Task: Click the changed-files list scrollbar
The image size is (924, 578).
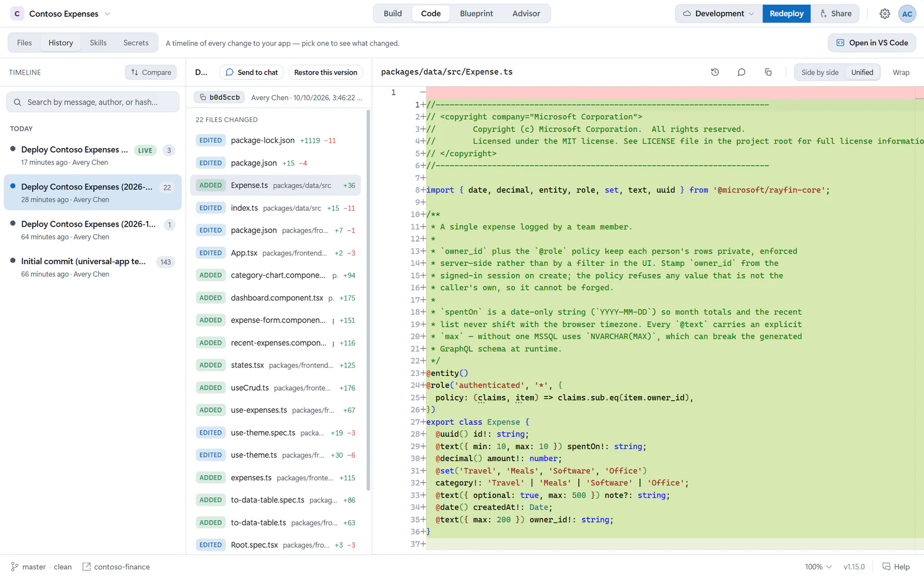Action: click(368, 301)
